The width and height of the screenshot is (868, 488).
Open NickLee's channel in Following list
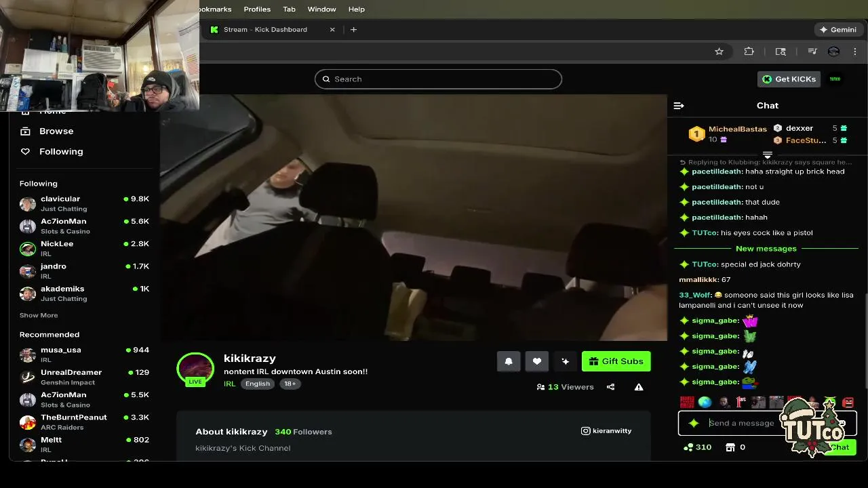[x=84, y=248]
